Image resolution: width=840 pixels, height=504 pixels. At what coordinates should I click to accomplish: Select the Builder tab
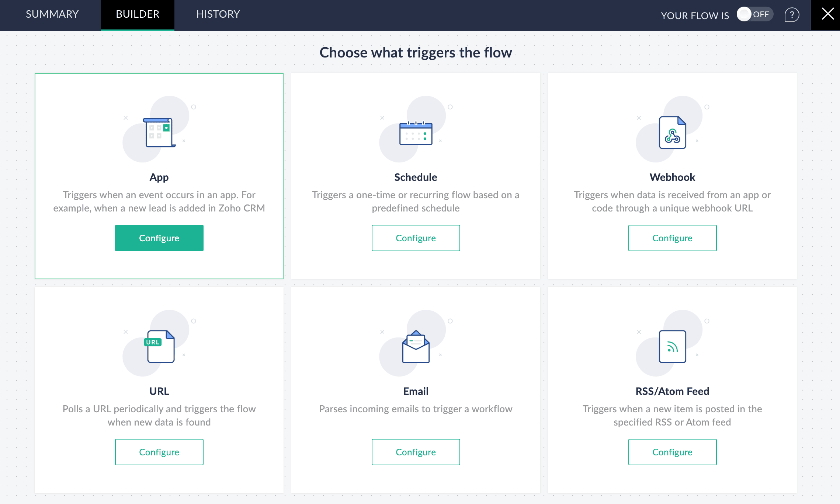[x=138, y=14]
